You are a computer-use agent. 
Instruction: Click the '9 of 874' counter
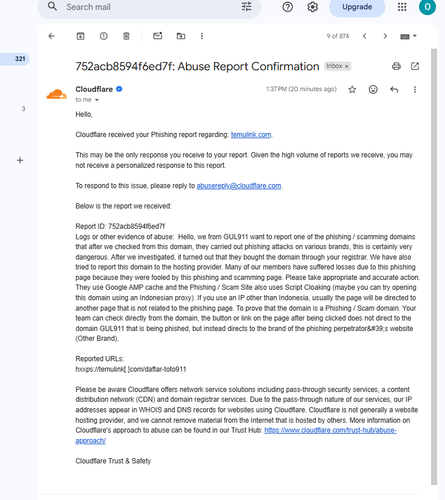click(x=338, y=36)
